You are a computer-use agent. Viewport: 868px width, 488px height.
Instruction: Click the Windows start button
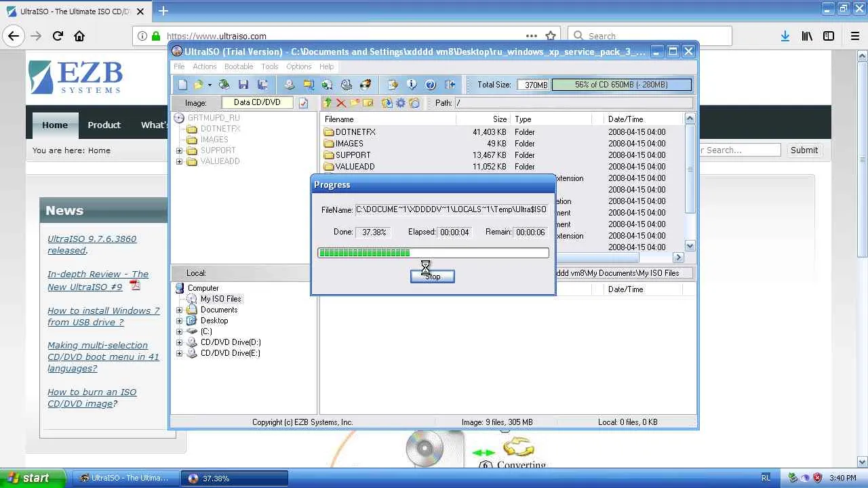pos(33,478)
